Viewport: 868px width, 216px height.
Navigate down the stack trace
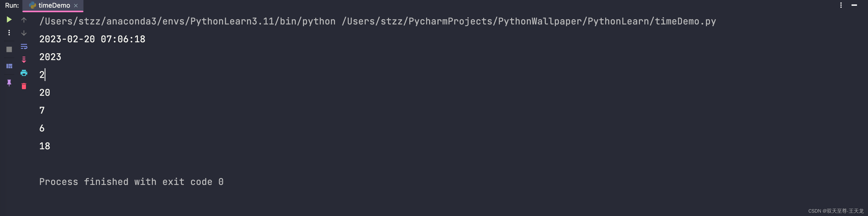pos(24,33)
